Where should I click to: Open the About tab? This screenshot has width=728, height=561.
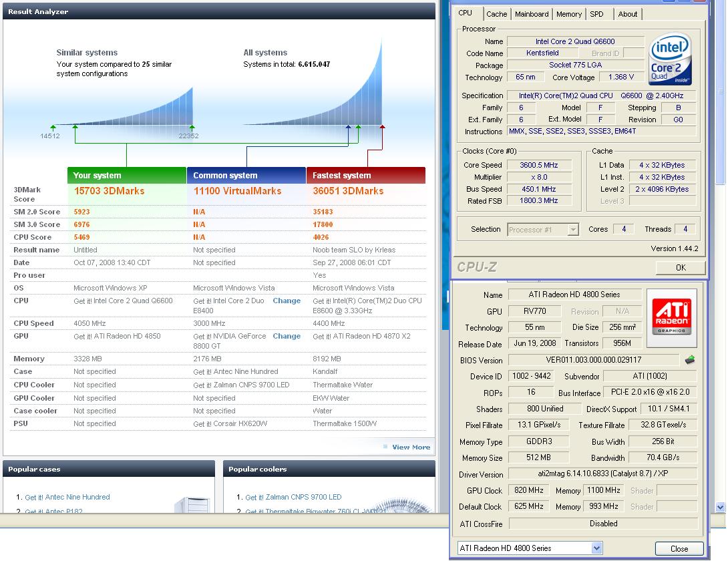(628, 14)
